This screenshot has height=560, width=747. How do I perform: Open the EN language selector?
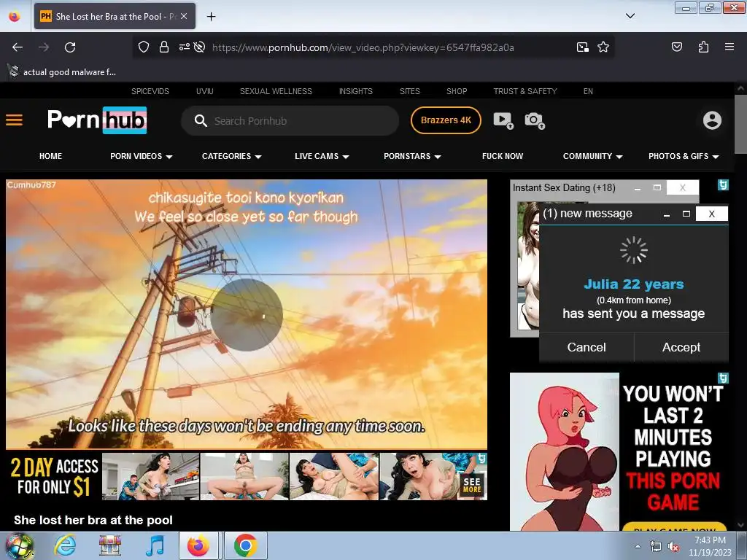coord(588,91)
